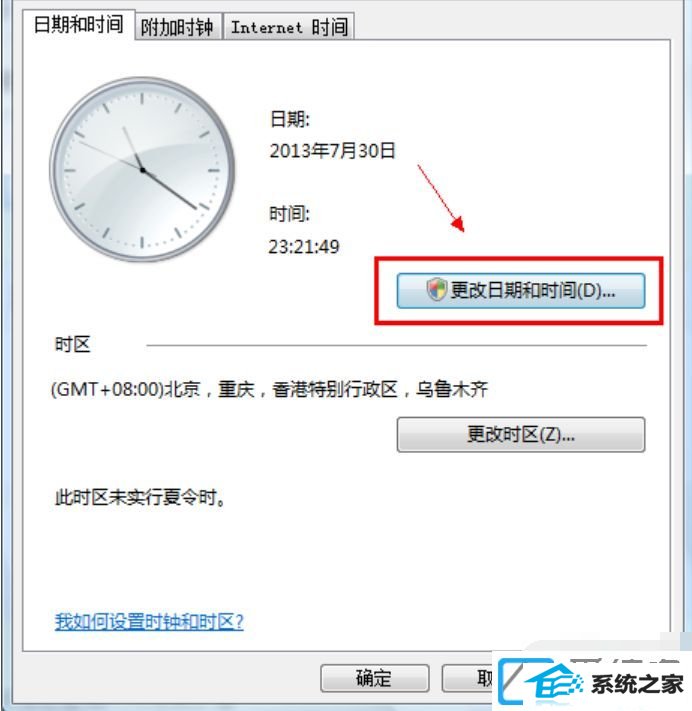Open the 我如何设置时钟和时区? help link
Image resolution: width=692 pixels, height=711 pixels.
coord(149,621)
